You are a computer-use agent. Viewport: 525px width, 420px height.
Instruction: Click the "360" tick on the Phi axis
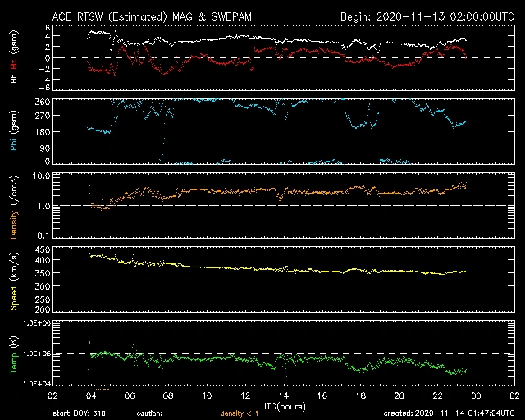[x=43, y=102]
